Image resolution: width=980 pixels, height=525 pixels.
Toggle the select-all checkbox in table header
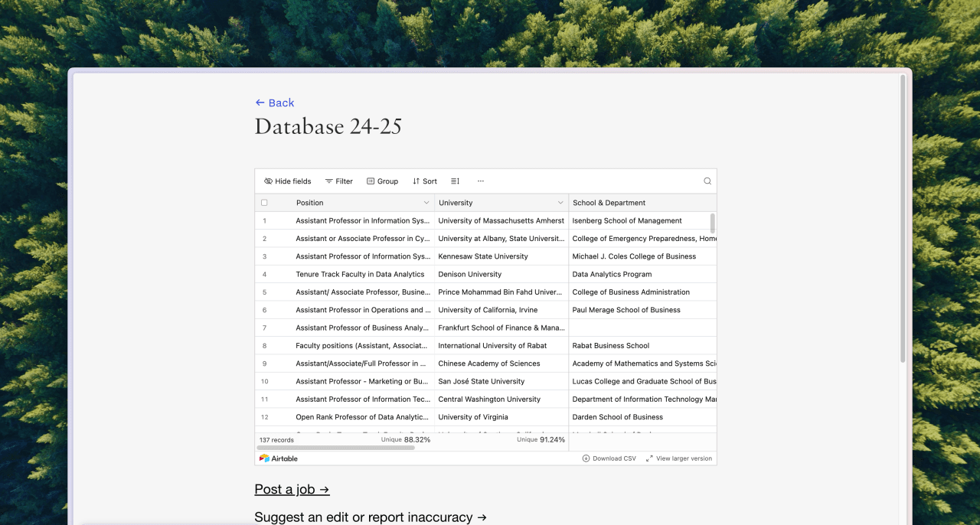(x=264, y=203)
